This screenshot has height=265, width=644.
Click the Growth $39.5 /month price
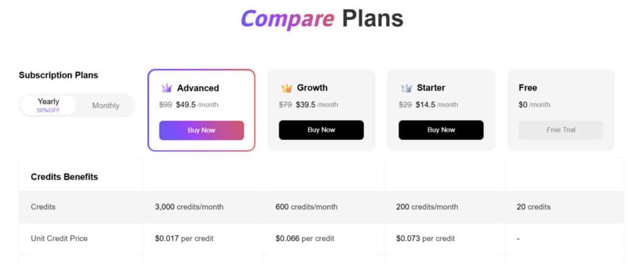click(317, 105)
